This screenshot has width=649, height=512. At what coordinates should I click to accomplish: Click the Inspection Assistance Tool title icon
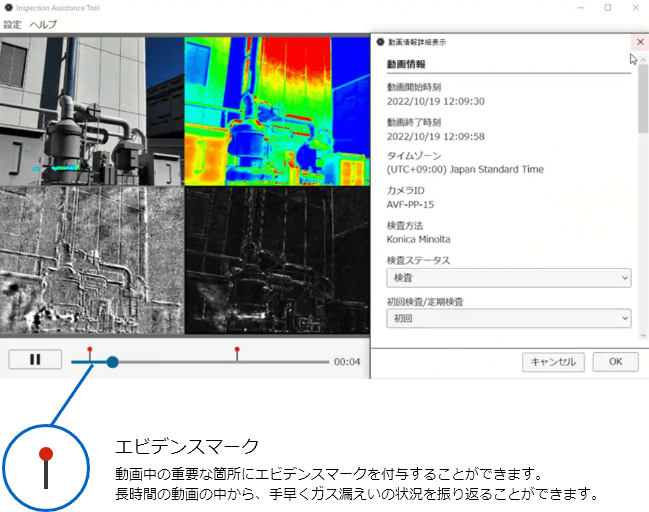pos(9,7)
